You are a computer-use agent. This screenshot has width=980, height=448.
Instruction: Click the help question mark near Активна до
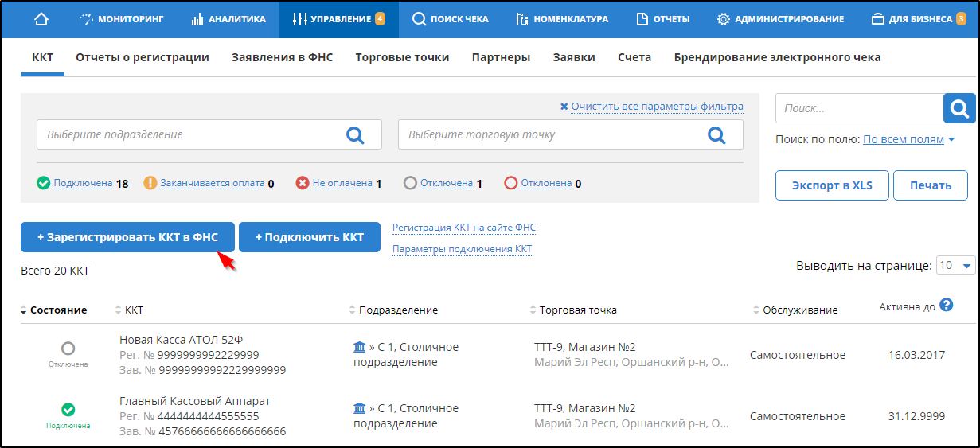947,305
